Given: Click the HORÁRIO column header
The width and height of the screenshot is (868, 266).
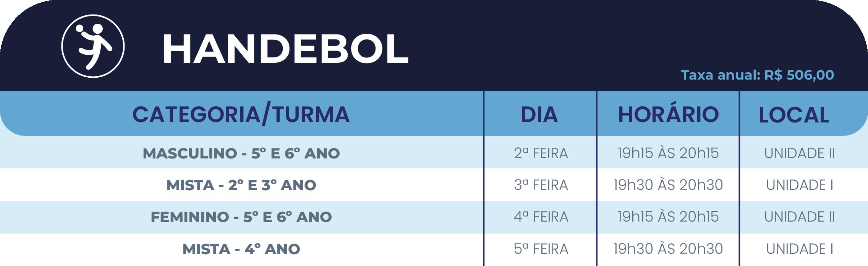Looking at the screenshot, I should 668,114.
